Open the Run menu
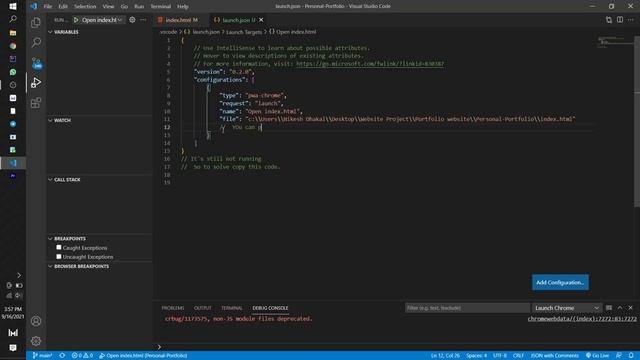 click(x=139, y=6)
